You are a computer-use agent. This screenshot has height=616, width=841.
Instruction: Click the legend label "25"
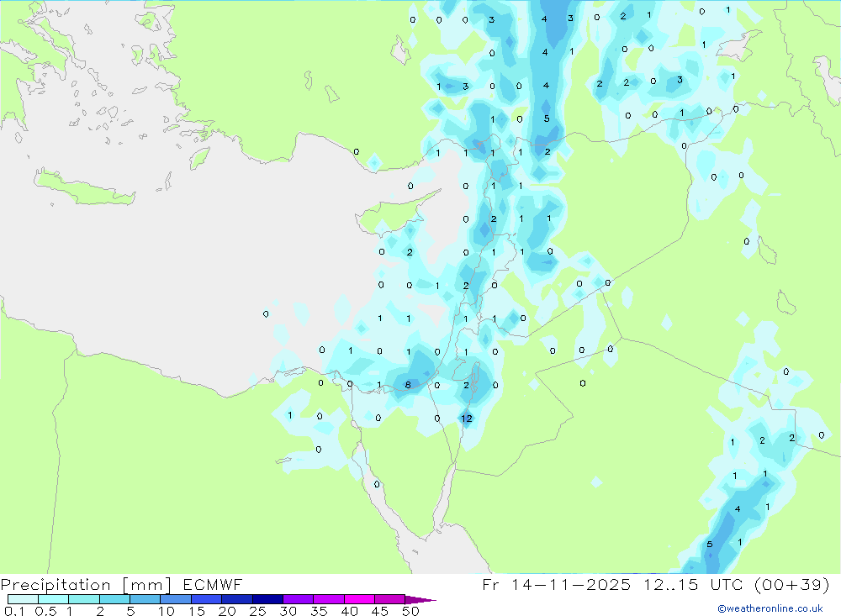(x=257, y=611)
